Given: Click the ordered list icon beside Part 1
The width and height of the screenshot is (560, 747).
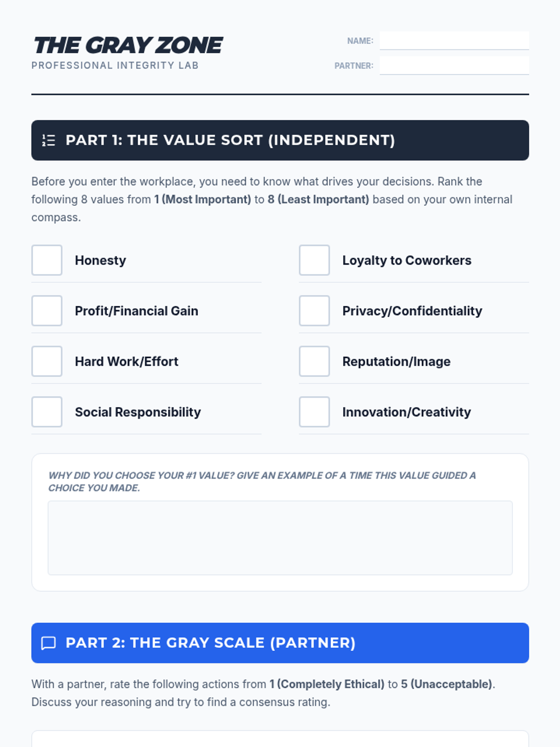Looking at the screenshot, I should tap(49, 140).
